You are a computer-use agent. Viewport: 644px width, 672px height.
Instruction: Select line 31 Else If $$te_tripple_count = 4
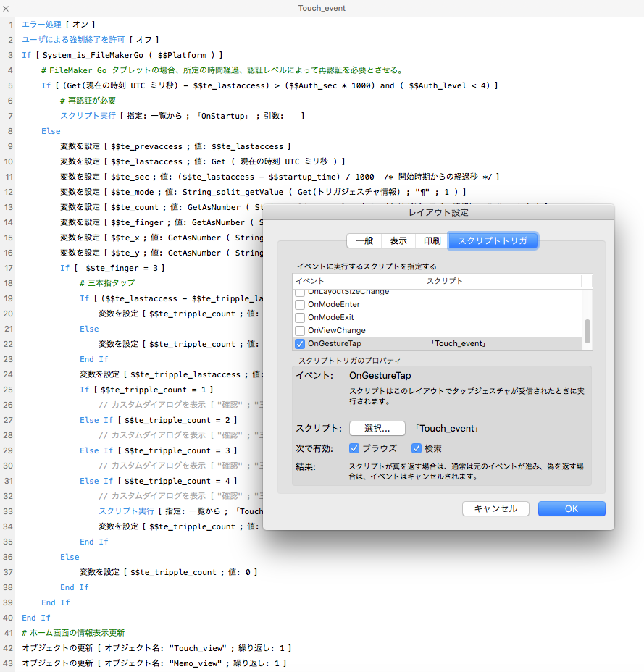(x=158, y=482)
